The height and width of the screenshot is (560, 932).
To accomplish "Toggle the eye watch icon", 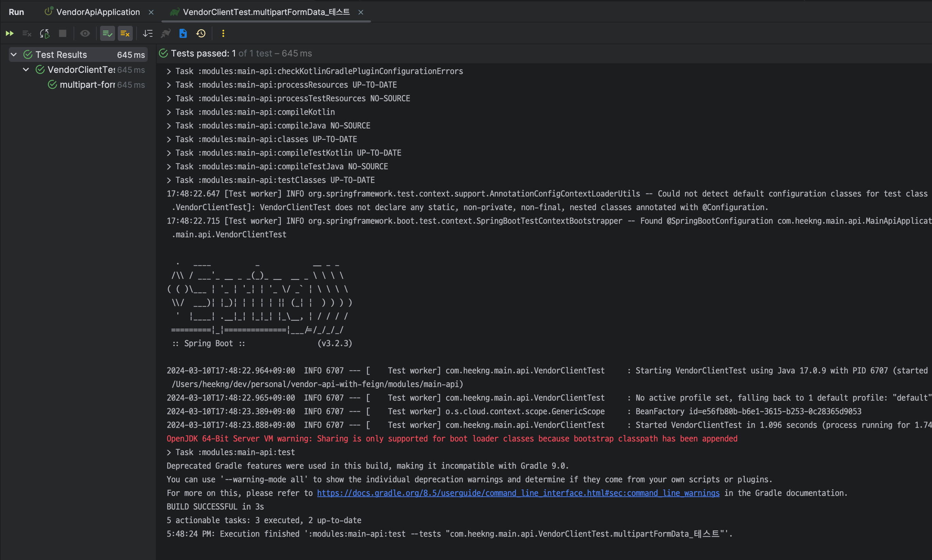I will tap(85, 34).
